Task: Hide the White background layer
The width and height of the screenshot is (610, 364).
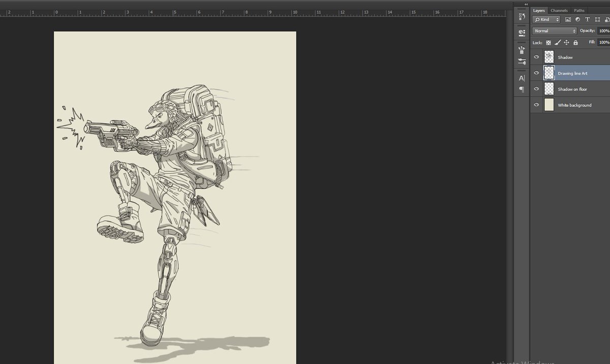Action: point(536,105)
